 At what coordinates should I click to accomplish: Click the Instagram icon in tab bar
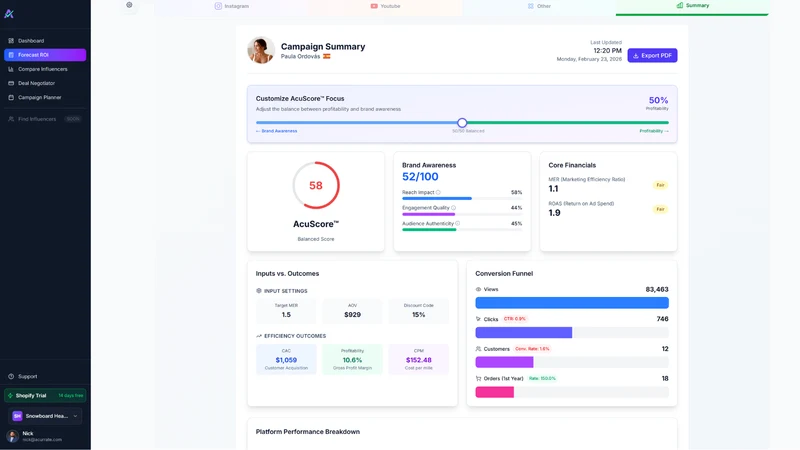pos(218,6)
